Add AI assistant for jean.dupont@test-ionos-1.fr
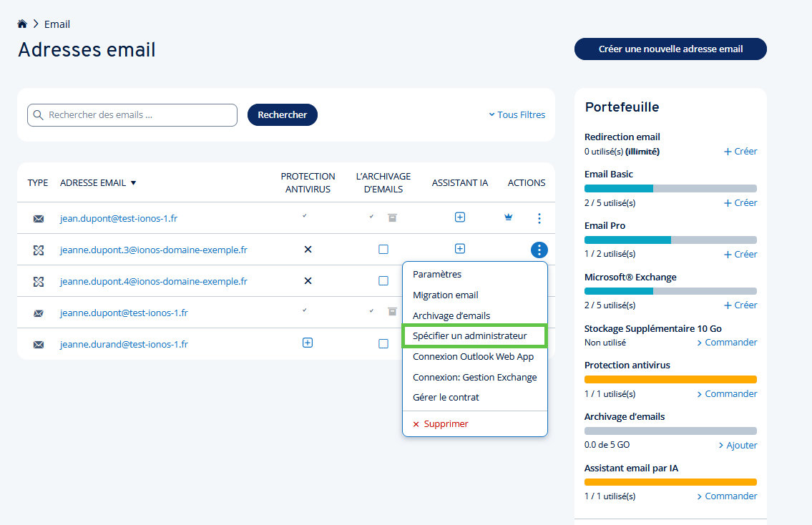Image resolution: width=812 pixels, height=525 pixels. tap(460, 217)
